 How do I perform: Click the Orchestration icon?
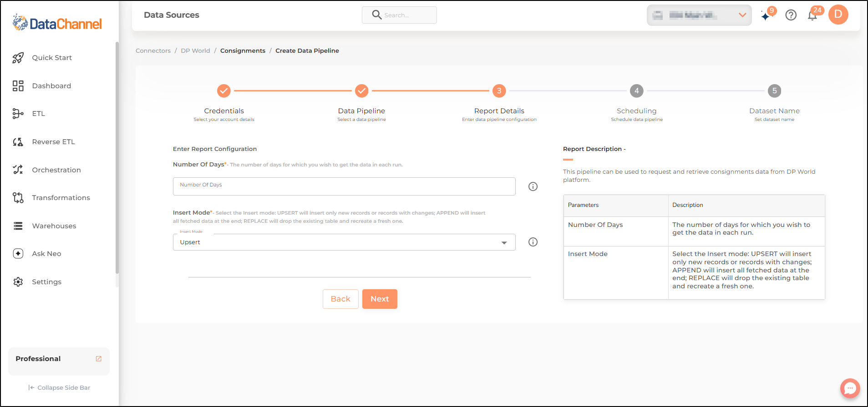pos(18,170)
